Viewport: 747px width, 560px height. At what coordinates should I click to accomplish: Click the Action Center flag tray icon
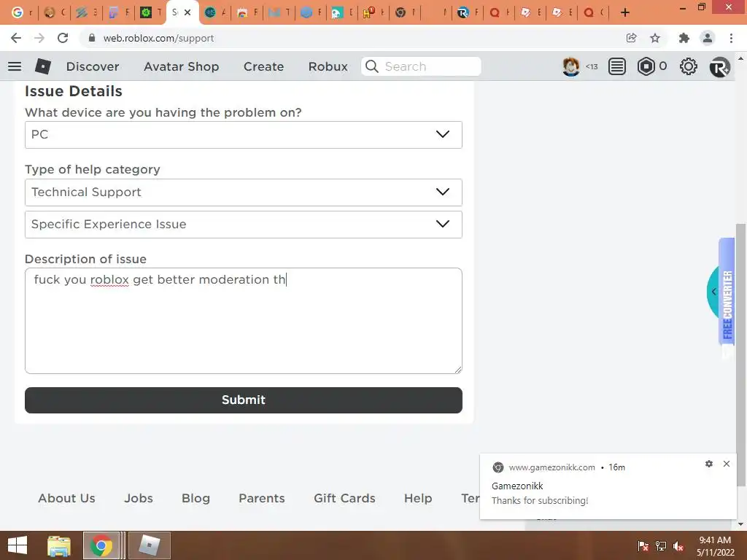click(x=643, y=546)
